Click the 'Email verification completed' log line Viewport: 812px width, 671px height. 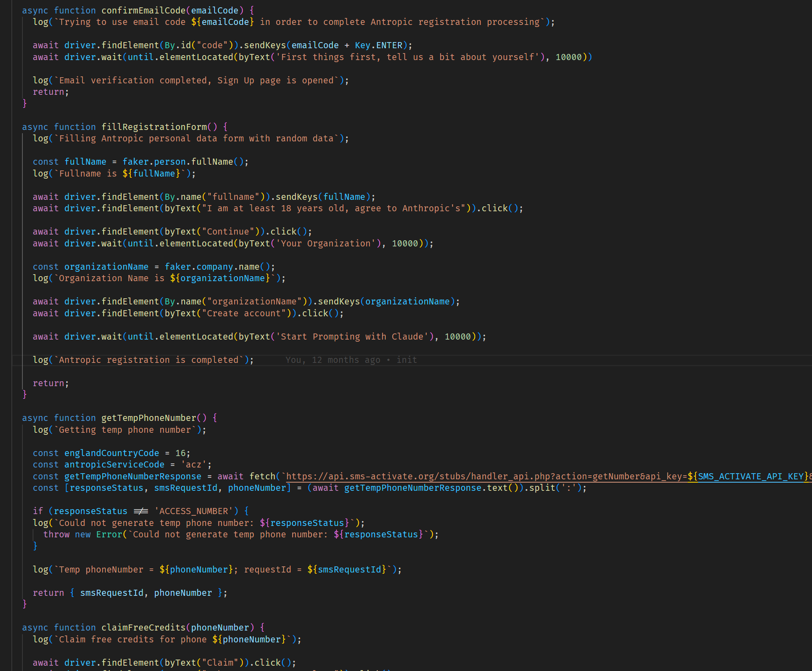tap(191, 81)
